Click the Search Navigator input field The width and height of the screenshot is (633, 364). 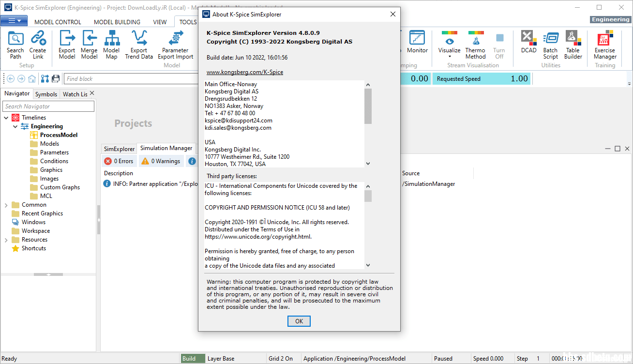point(48,106)
